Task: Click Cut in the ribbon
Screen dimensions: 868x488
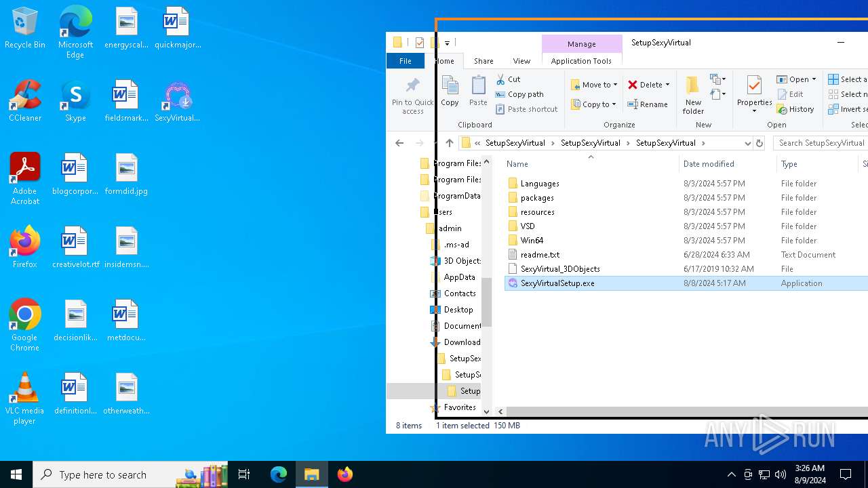Action: 508,79
